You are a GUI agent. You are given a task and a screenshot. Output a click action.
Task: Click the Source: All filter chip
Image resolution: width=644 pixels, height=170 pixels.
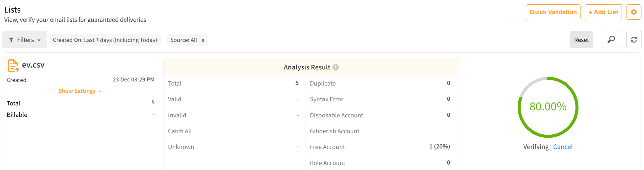[184, 40]
